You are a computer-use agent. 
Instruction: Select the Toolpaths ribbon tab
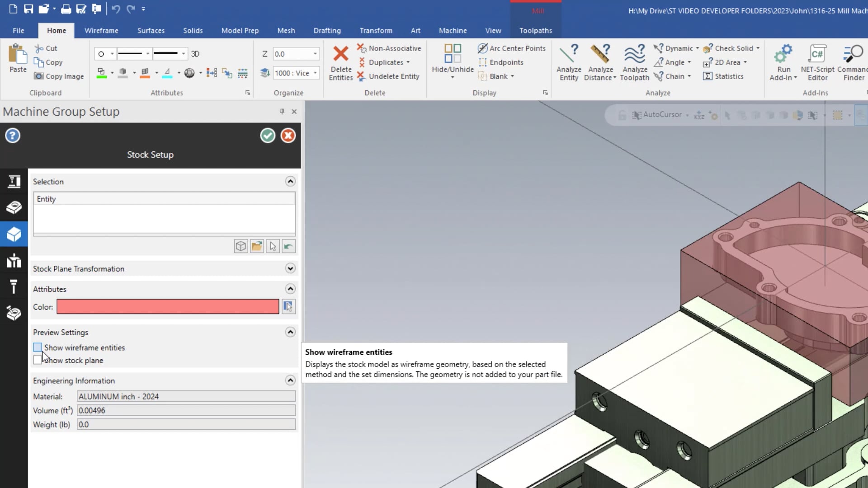point(536,30)
